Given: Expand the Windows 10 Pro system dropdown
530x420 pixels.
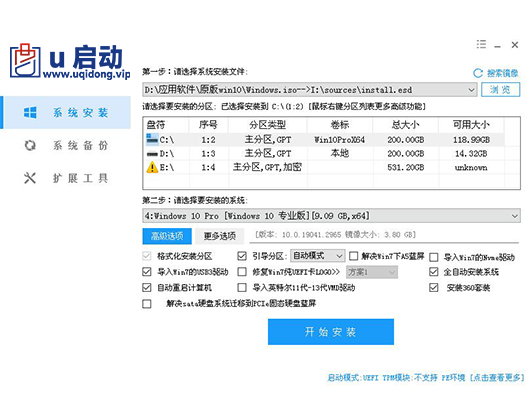Looking at the screenshot, I should (515, 216).
